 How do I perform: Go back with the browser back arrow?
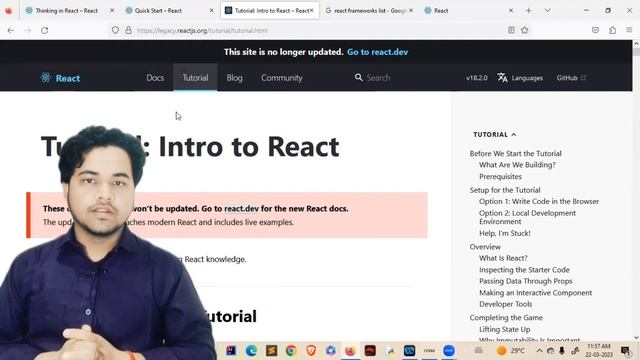[11, 30]
